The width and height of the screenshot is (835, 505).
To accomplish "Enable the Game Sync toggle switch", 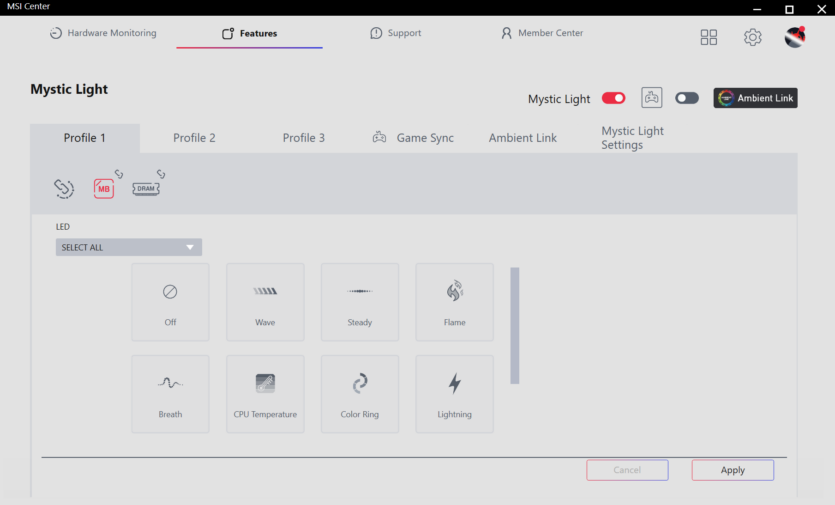I will click(687, 98).
